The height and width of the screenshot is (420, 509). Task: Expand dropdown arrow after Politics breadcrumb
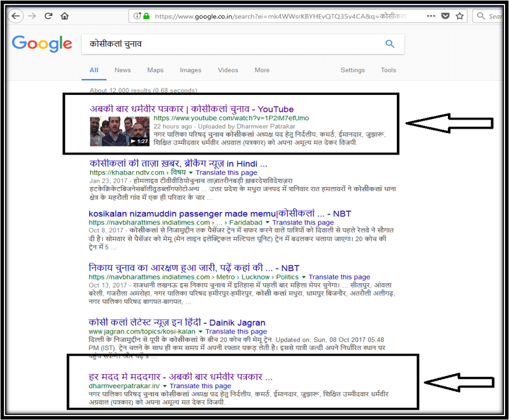(304, 277)
